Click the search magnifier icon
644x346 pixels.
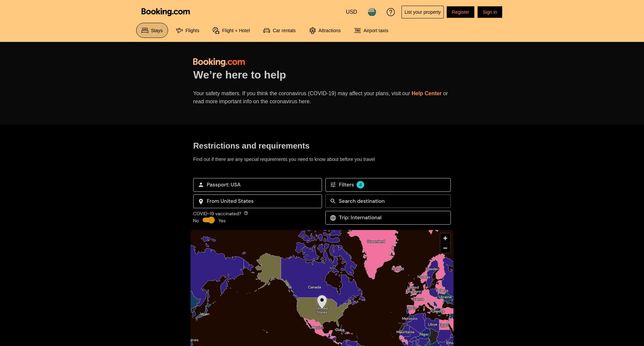point(333,201)
